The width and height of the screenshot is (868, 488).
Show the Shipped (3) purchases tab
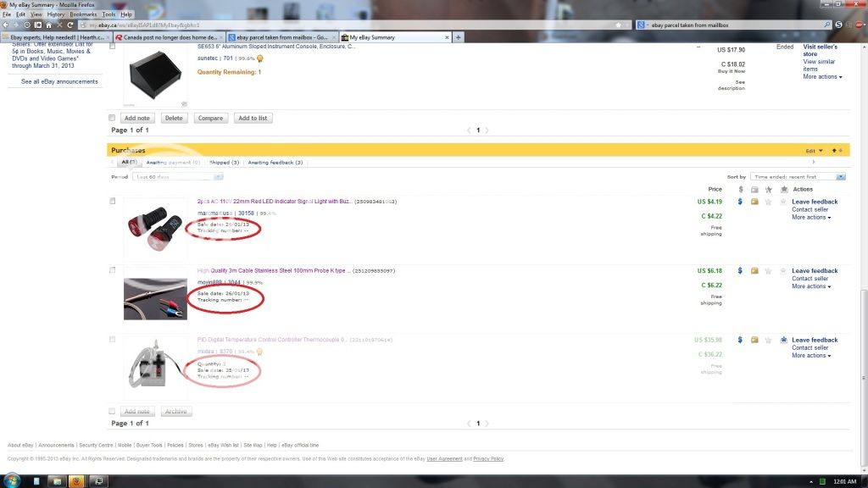point(224,163)
